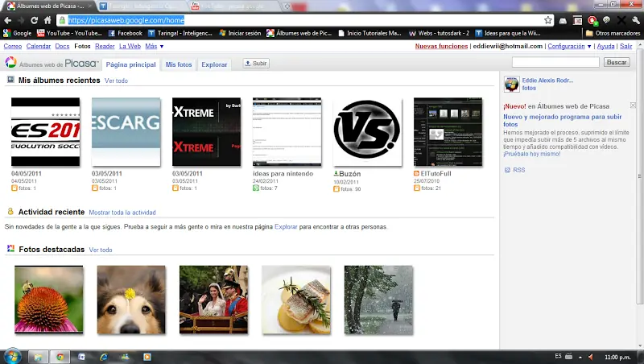Click the volume icon in system tray

pyautogui.click(x=591, y=357)
